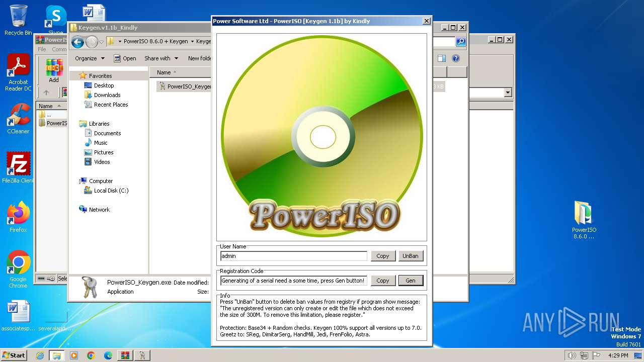Open Microsoft Edge from the taskbar
This screenshot has height=362, width=644.
click(108, 355)
